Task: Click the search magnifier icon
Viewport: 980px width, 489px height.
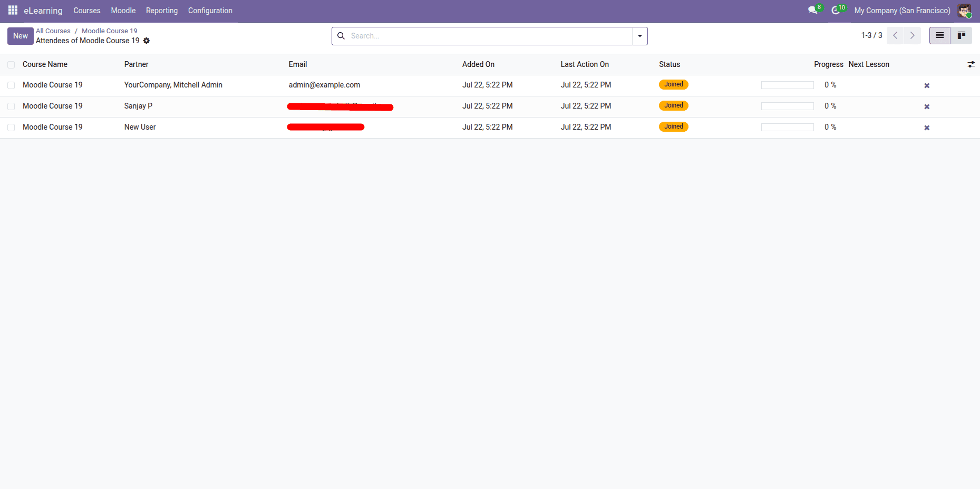Action: pos(341,36)
